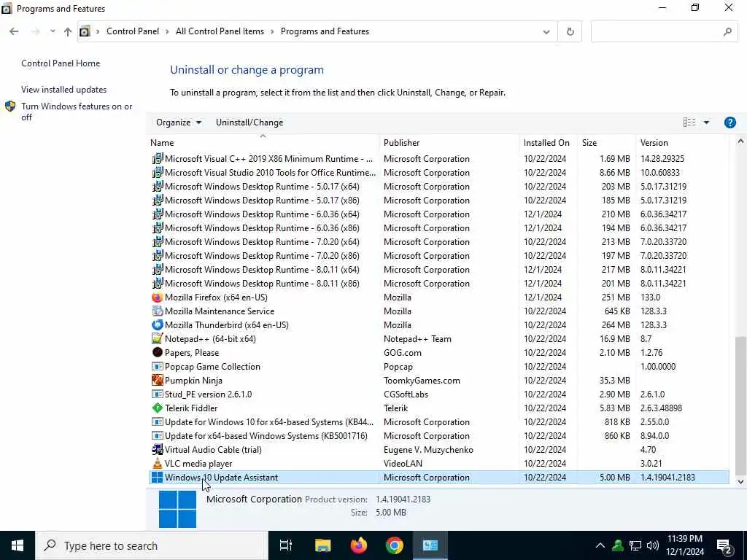Screen dimensions: 747x560
Task: Select Microsoft Windows Desktop Runtime - 5.0.17 (x86)
Action: [x=438, y=200]
